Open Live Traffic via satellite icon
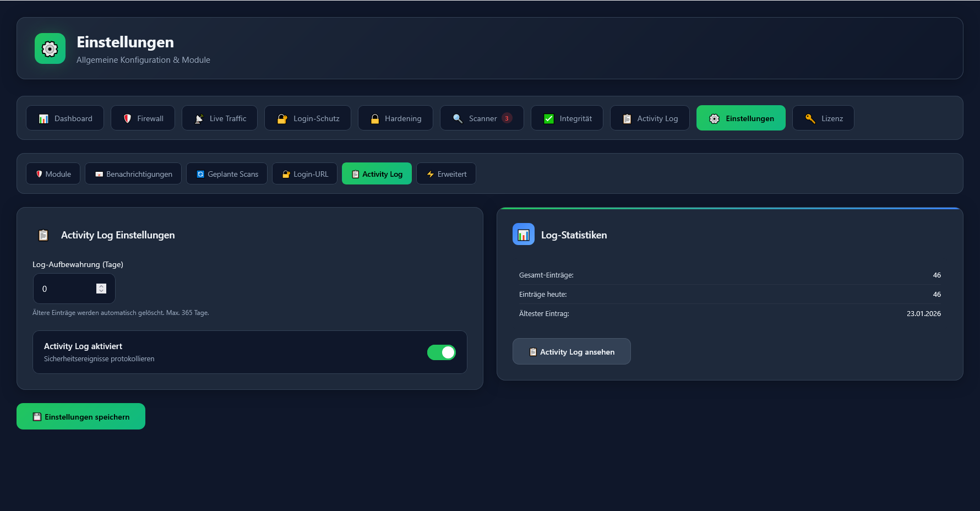Viewport: 980px width, 511px height. 199,118
